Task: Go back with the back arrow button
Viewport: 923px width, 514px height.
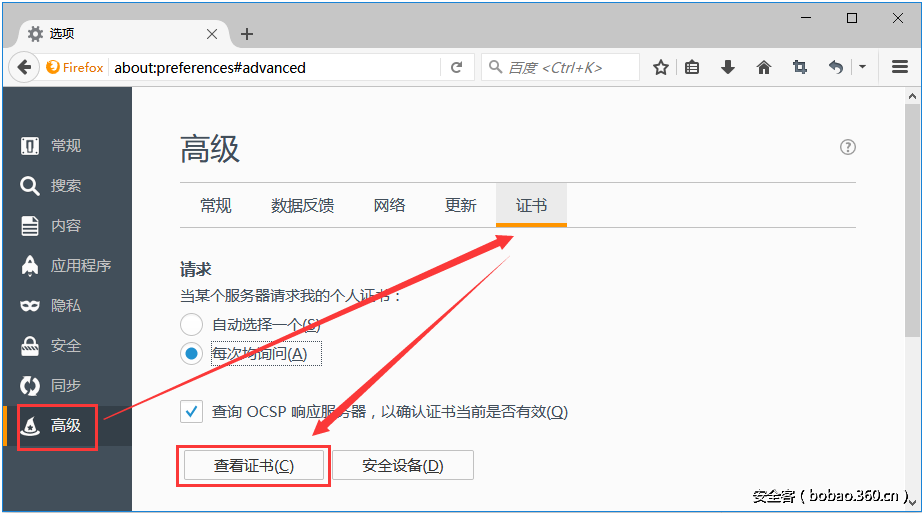Action: (x=24, y=67)
